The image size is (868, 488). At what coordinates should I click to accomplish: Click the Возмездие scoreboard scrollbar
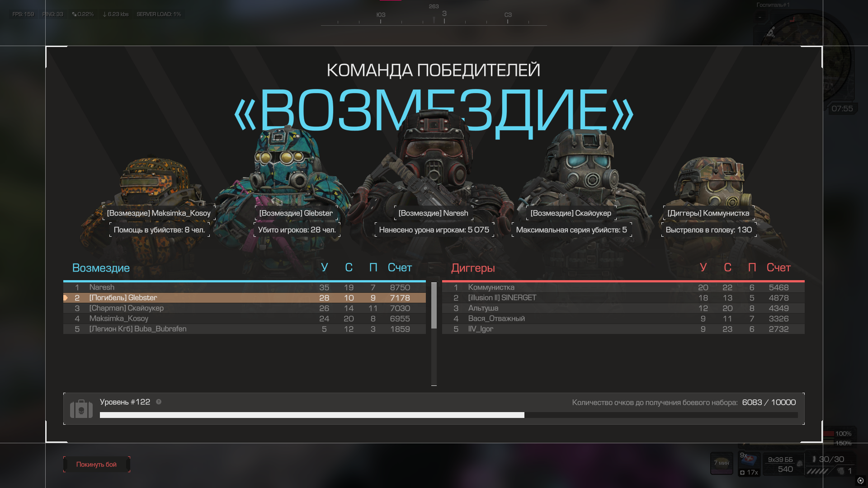point(434,305)
